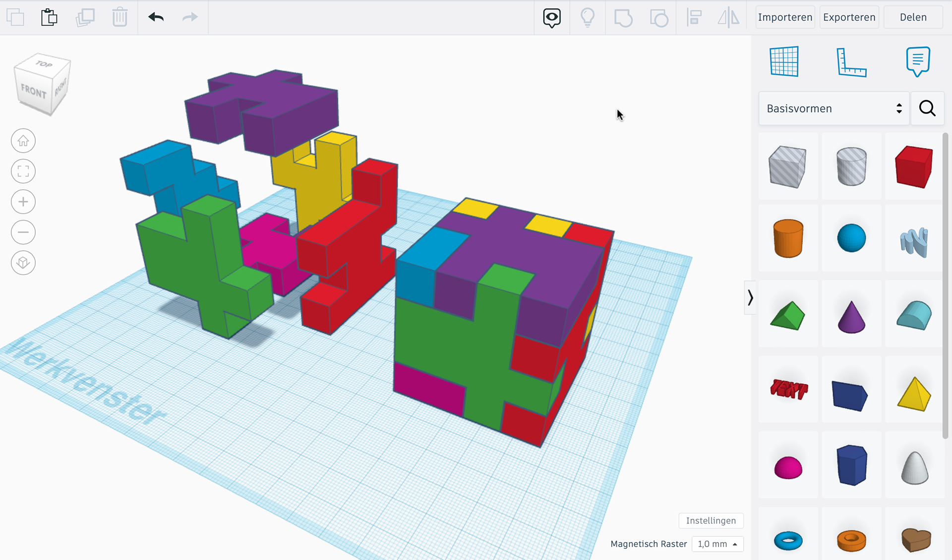Pick the red Text shape

pyautogui.click(x=788, y=389)
